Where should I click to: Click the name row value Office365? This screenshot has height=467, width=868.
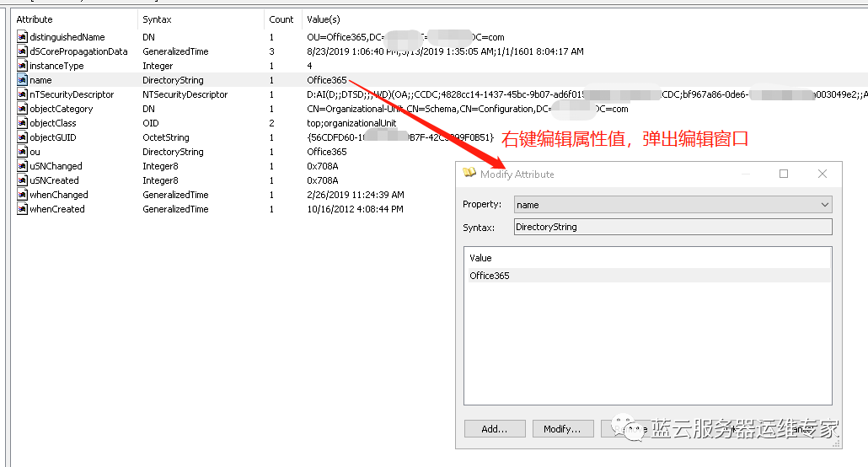pos(327,80)
